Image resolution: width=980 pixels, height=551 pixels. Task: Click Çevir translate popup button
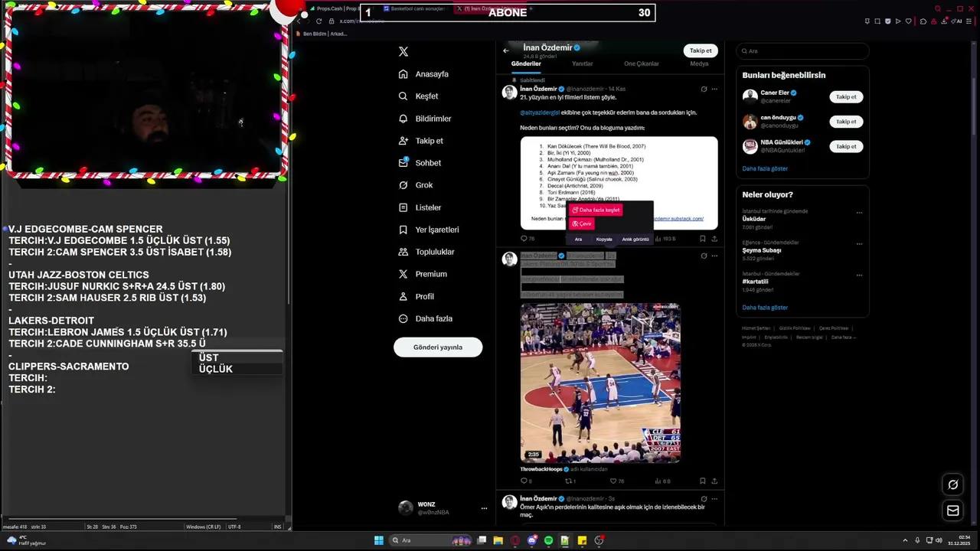click(x=582, y=223)
